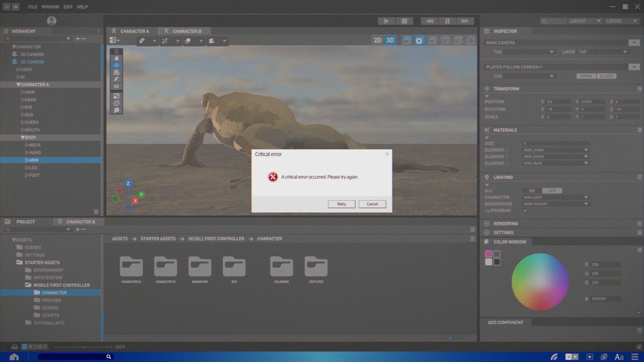Click the Stop button in playback bar
The image size is (644, 362).
[x=404, y=21]
